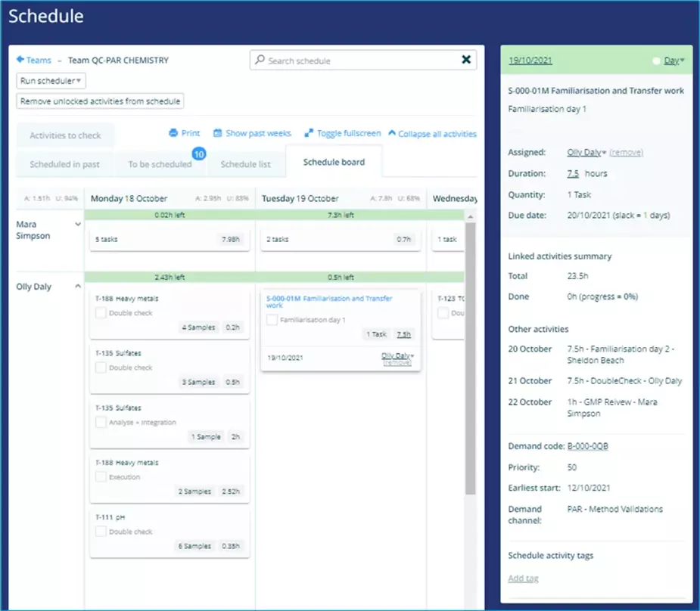The image size is (700, 611).
Task: Open the Run scheduler dropdown
Action: tap(51, 81)
